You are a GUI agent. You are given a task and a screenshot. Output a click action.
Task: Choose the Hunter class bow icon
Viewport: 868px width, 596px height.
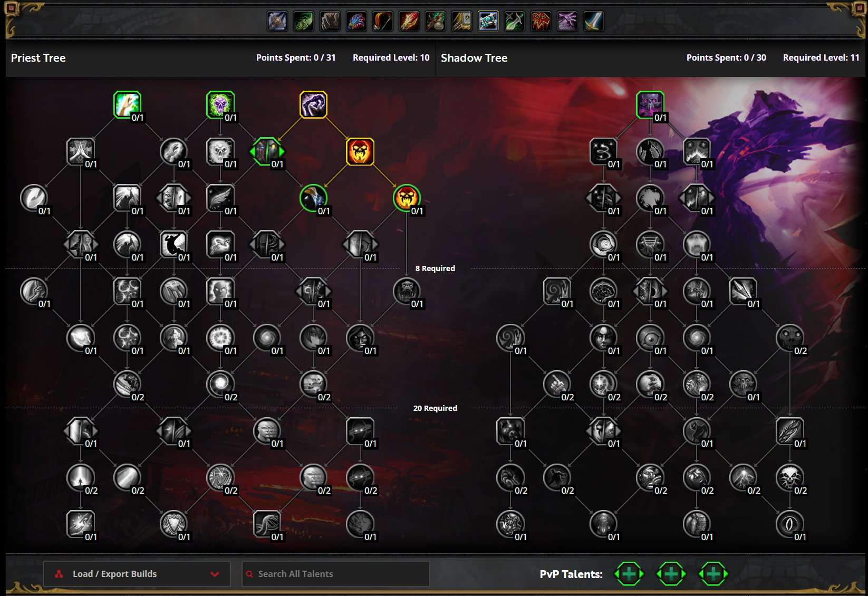[x=383, y=22]
